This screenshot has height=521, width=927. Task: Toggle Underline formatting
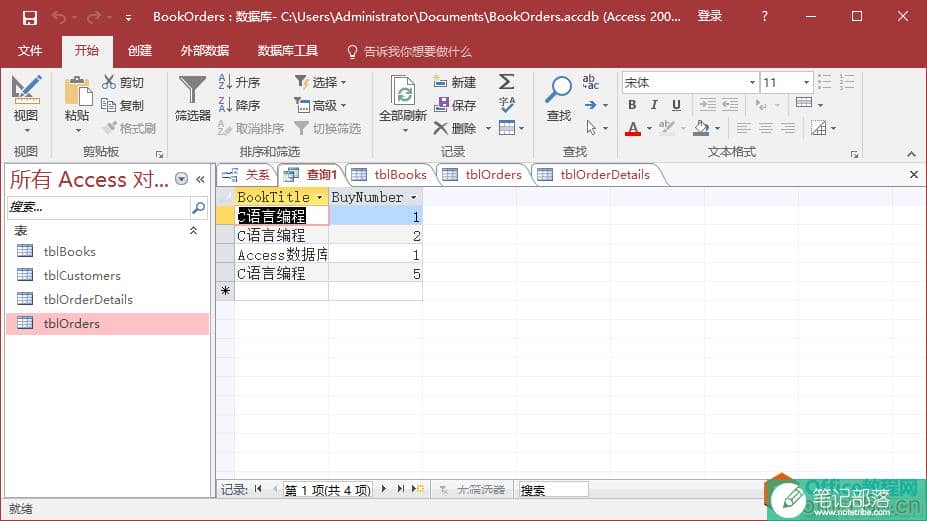click(676, 105)
